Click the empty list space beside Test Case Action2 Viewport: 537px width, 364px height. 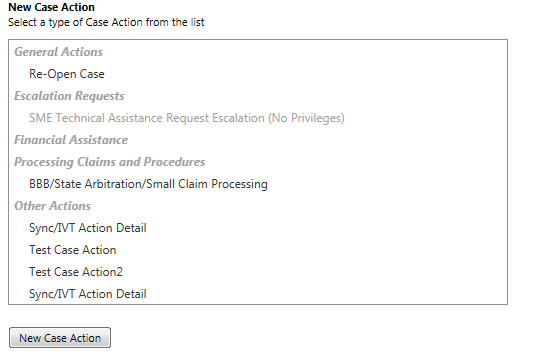315,272
